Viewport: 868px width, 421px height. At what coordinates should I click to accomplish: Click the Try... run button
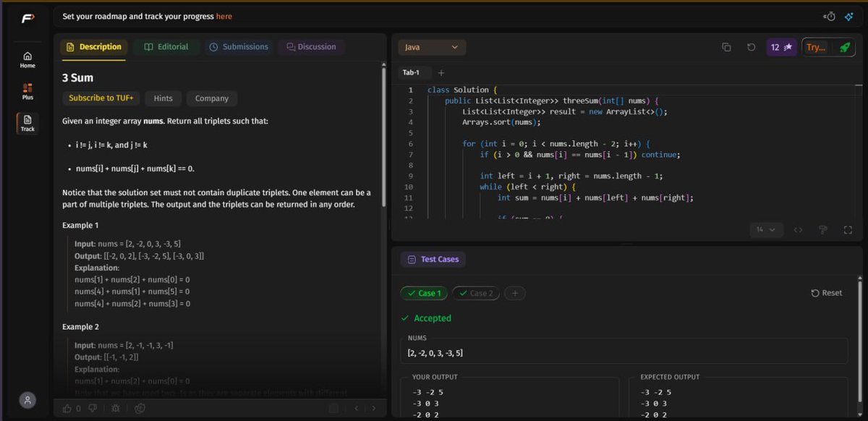pos(817,47)
